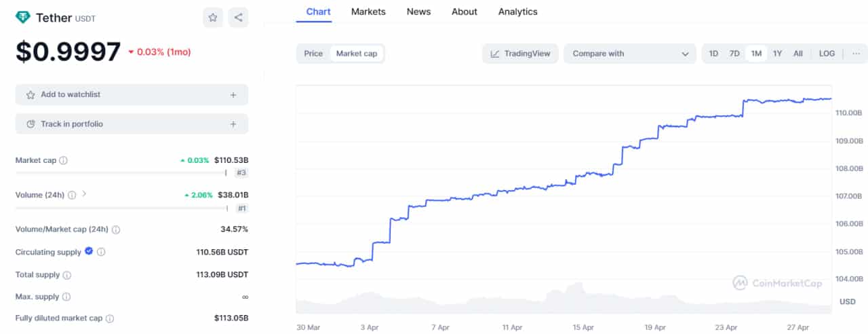Click the 110.56B USDT circulating supply value
This screenshot has width=868, height=334.
[x=222, y=252]
